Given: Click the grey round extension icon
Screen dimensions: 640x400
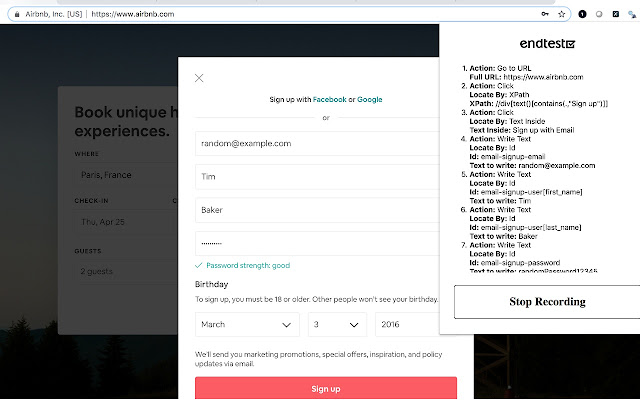Looking at the screenshot, I should click(599, 14).
